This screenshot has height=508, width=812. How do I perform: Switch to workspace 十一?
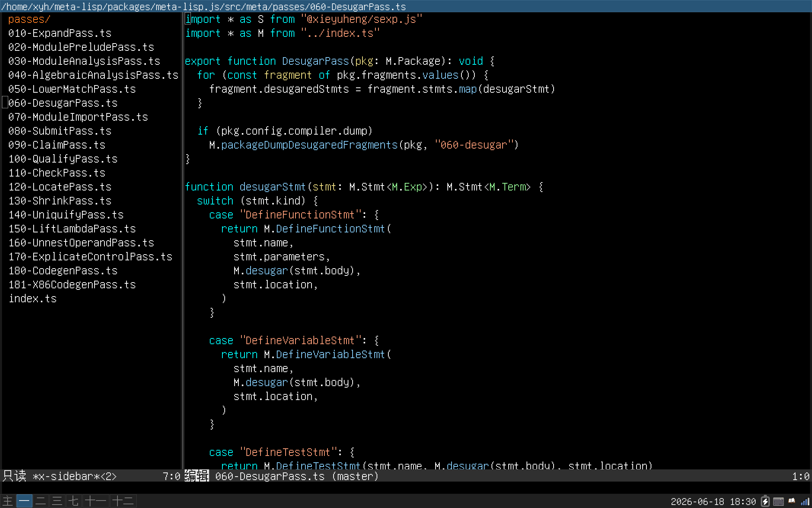[x=96, y=501]
